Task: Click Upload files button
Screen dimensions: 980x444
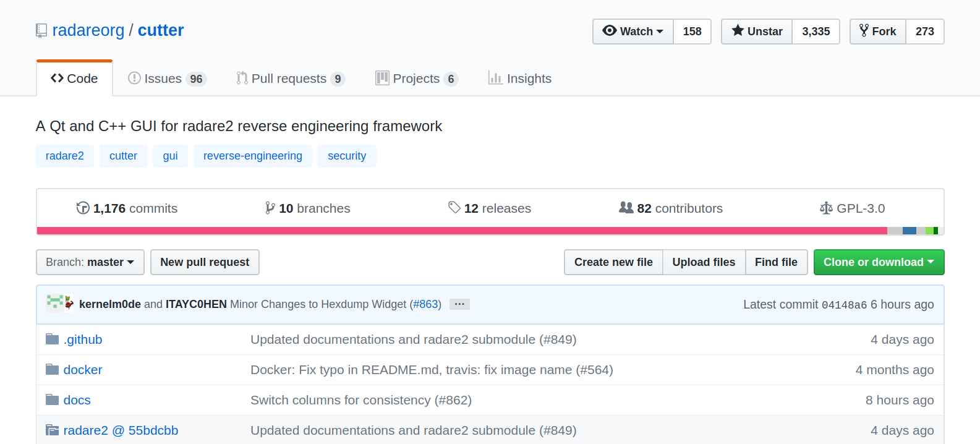Action: tap(704, 262)
